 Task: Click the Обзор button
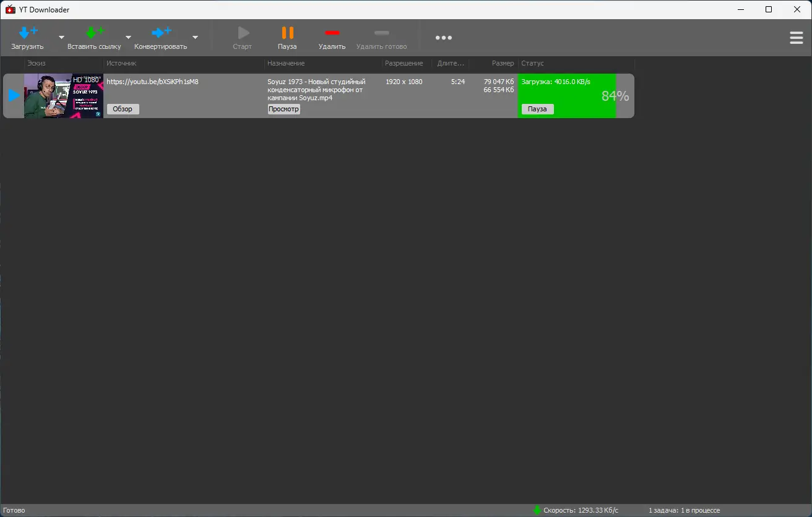(123, 109)
